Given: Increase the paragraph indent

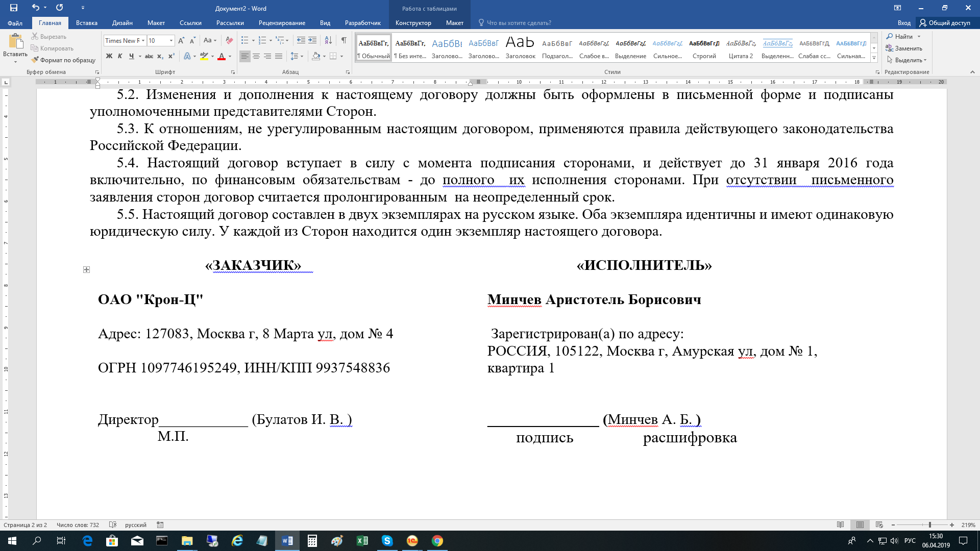Looking at the screenshot, I should click(x=312, y=40).
